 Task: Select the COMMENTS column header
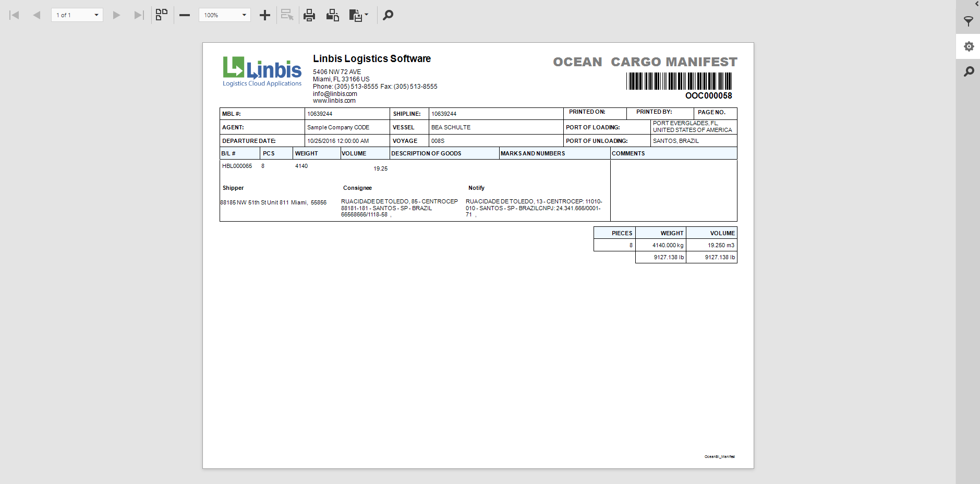click(x=628, y=153)
